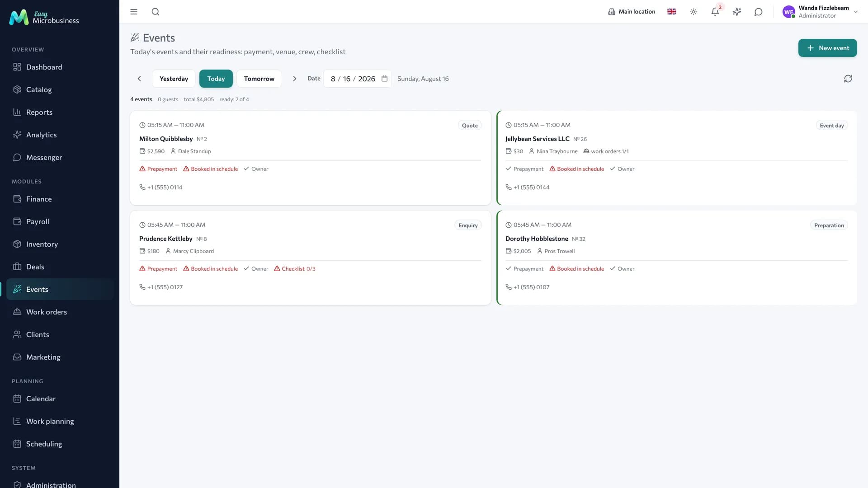Select the Today tab
Screen dimensions: 868x488
pos(216,79)
